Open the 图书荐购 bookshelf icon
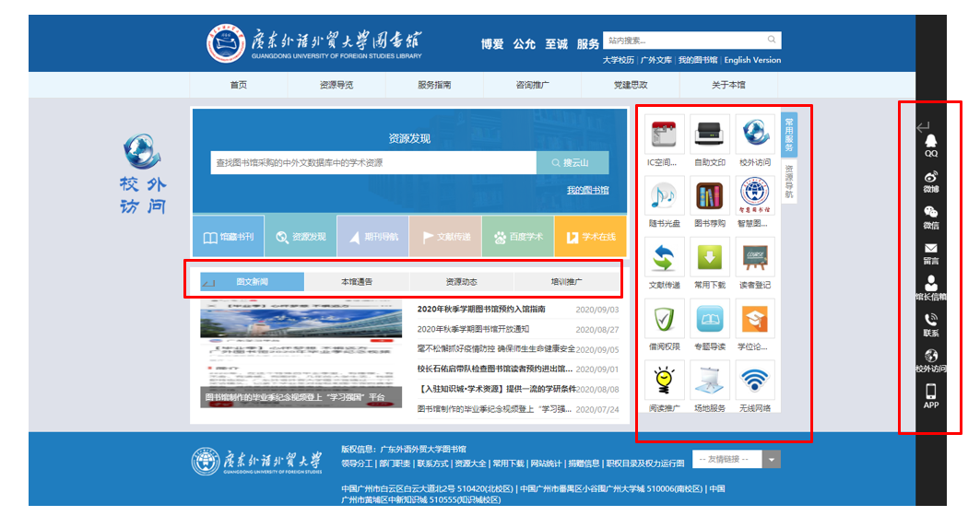 pyautogui.click(x=710, y=195)
